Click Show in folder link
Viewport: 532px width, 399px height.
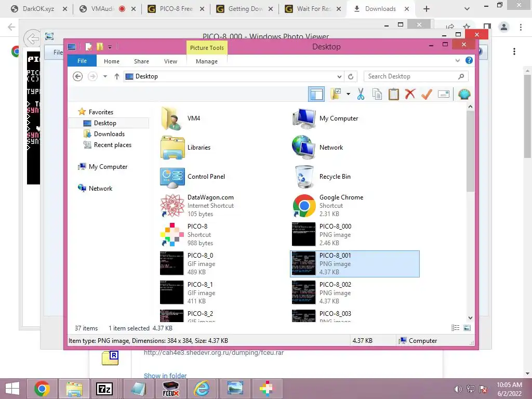coord(165,376)
